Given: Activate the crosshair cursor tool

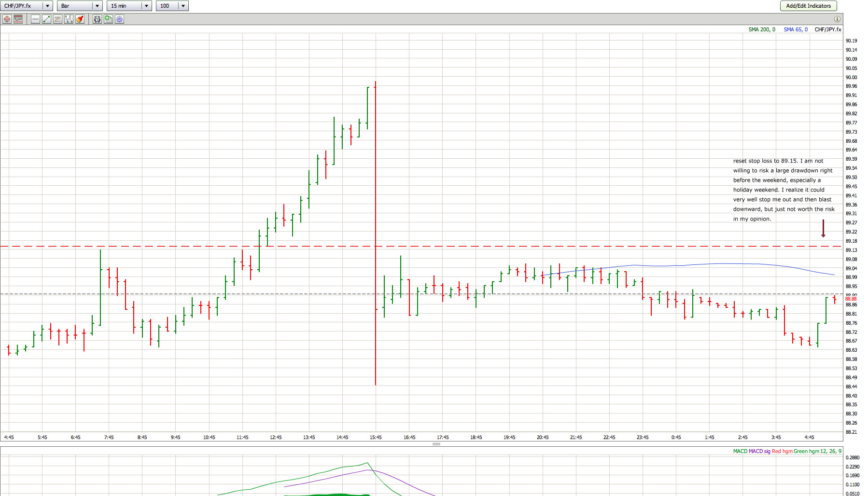Looking at the screenshot, I should click(7, 19).
